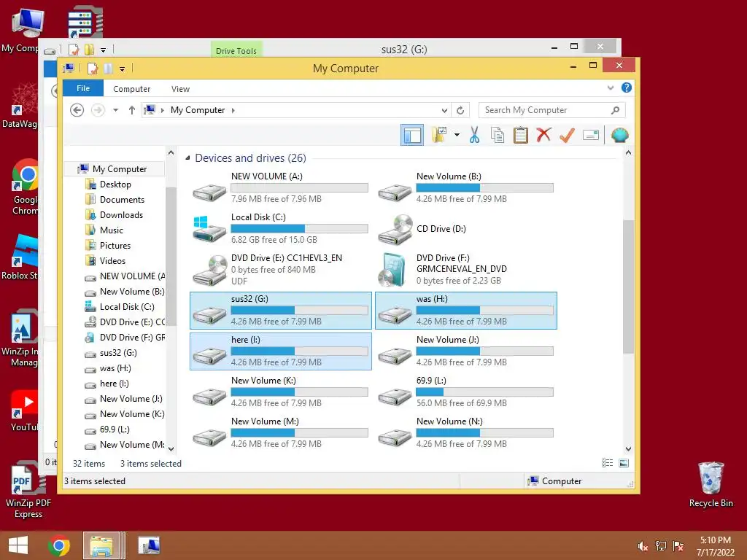
Task: Click the muted volume tray icon
Action: (643, 546)
